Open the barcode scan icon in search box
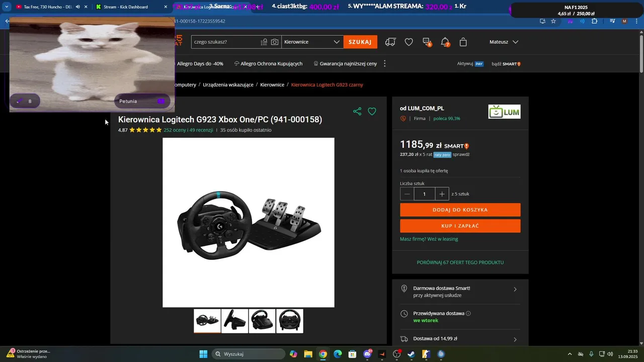The image size is (644, 362). [x=264, y=42]
